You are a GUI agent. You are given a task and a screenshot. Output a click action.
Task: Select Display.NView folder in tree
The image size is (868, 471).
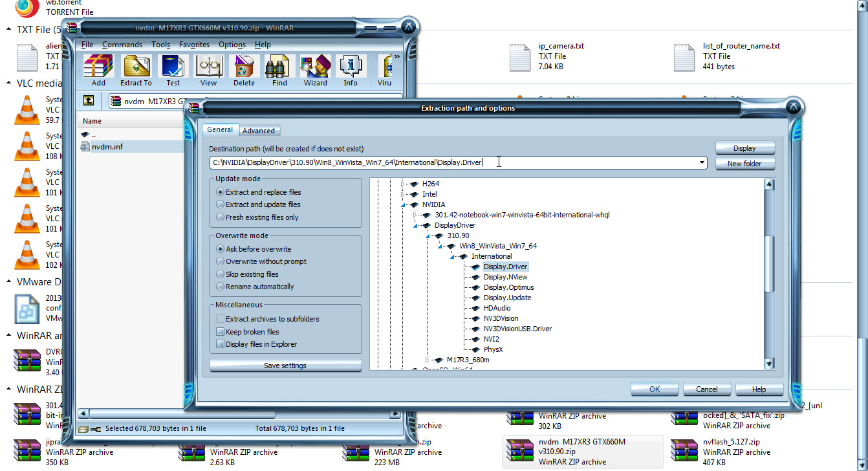coord(505,277)
